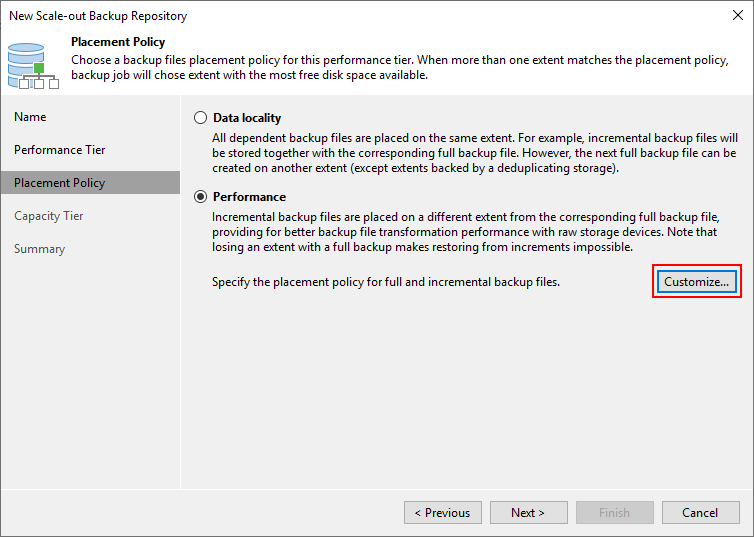The image size is (754, 537).
Task: Click the 'Specify the placement policy' text
Action: (x=386, y=282)
